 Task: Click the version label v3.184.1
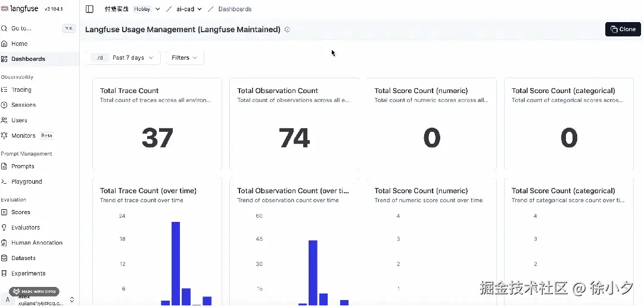pos(54,9)
